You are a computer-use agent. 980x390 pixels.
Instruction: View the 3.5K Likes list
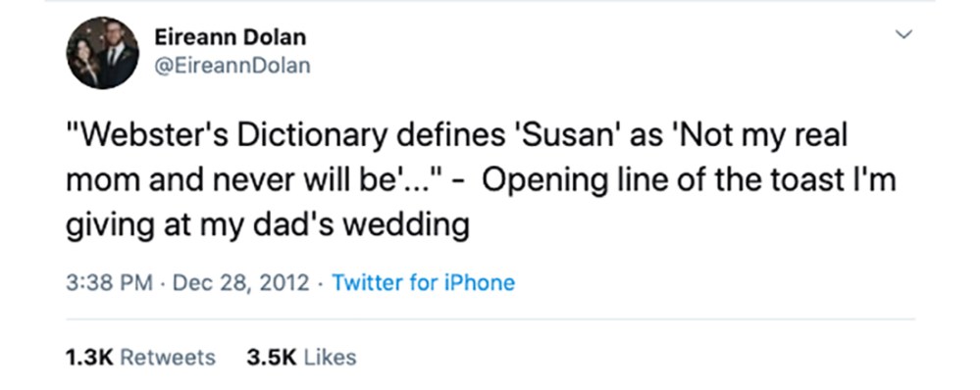301,358
